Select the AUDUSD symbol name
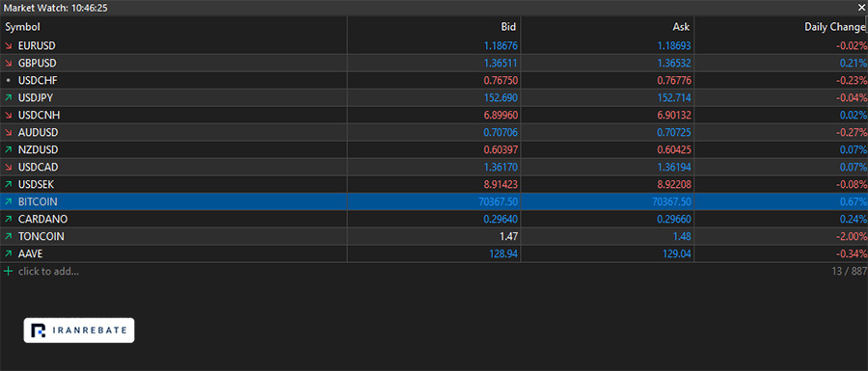868x371 pixels. [38, 133]
